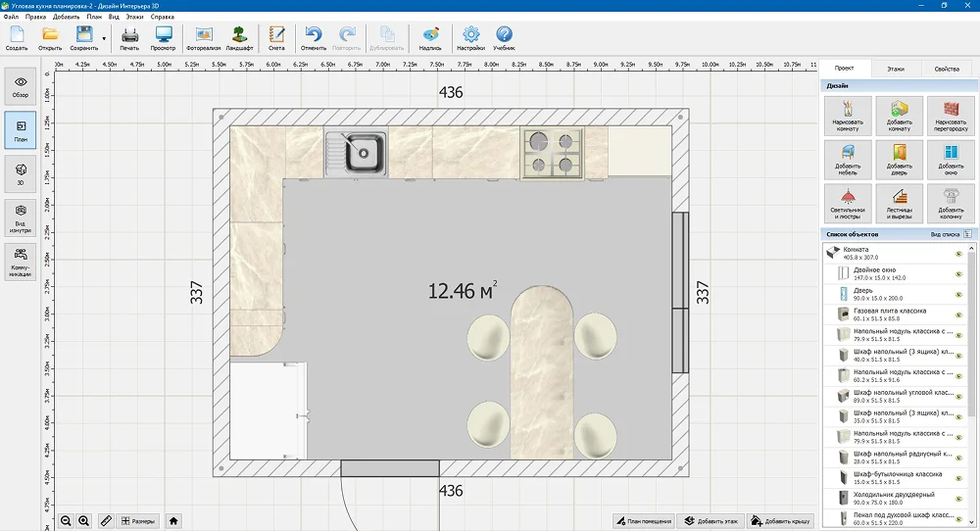Open the Этажи menu in menu bar
Screen dimensions: 980x531
tap(134, 17)
